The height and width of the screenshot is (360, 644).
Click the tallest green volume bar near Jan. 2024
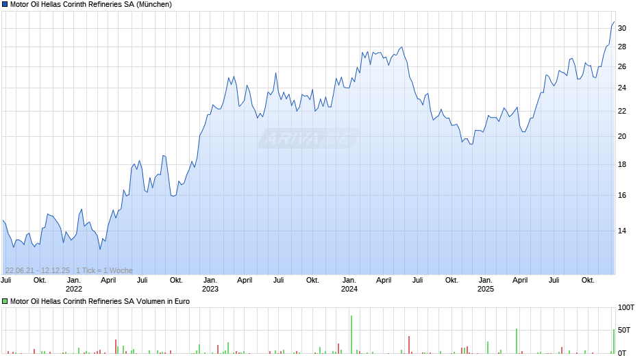point(351,335)
